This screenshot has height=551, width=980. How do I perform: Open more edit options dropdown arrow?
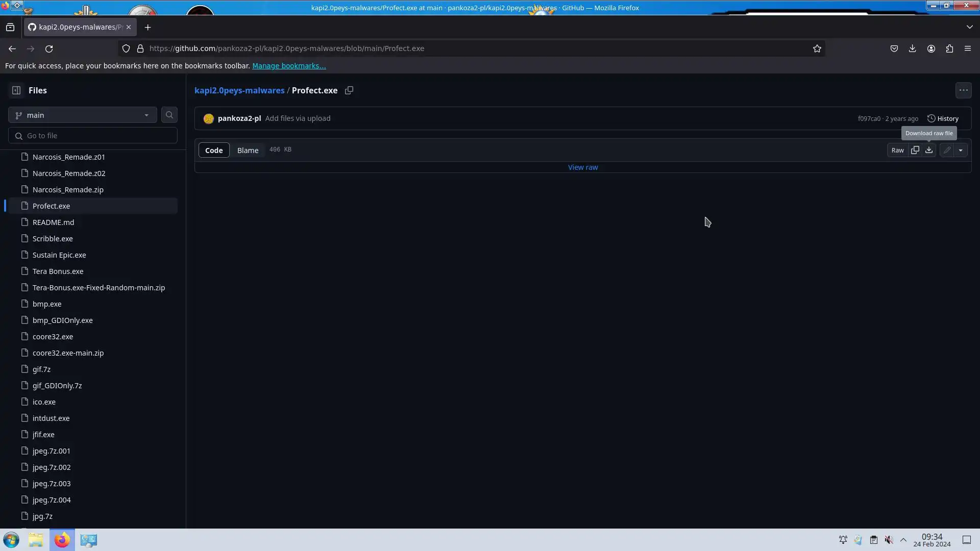961,150
